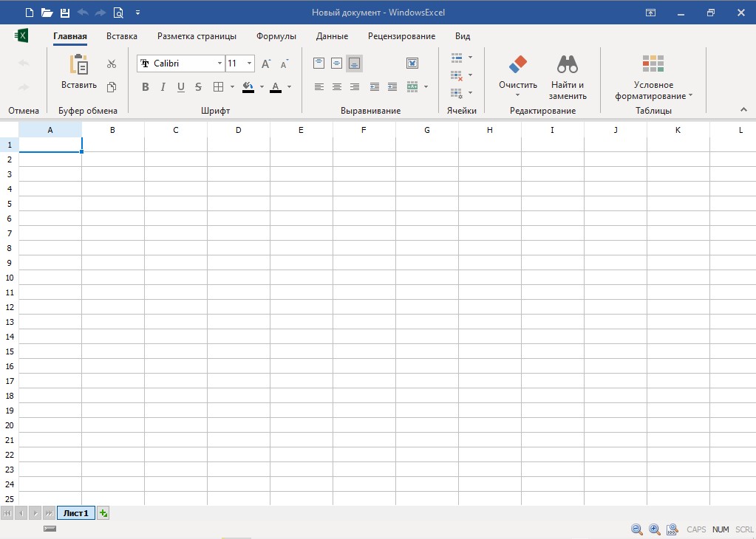Select column D header

coord(239,130)
